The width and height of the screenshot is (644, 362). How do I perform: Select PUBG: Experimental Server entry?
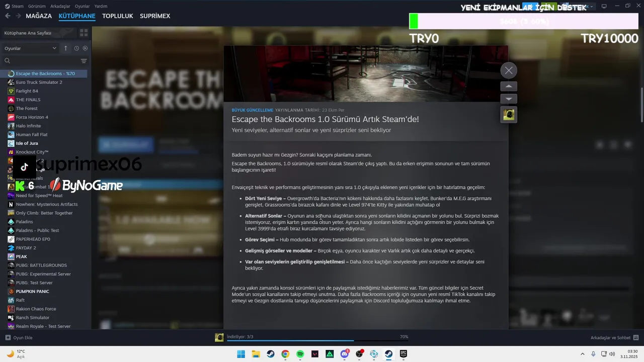(x=43, y=274)
